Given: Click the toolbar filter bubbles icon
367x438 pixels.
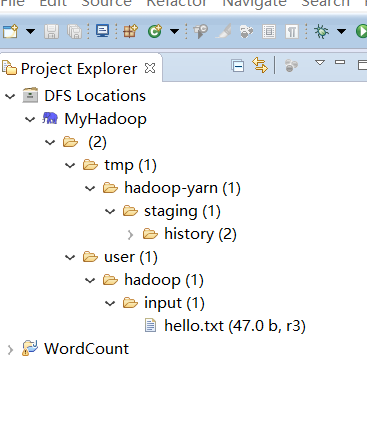Looking at the screenshot, I should [x=246, y=32].
